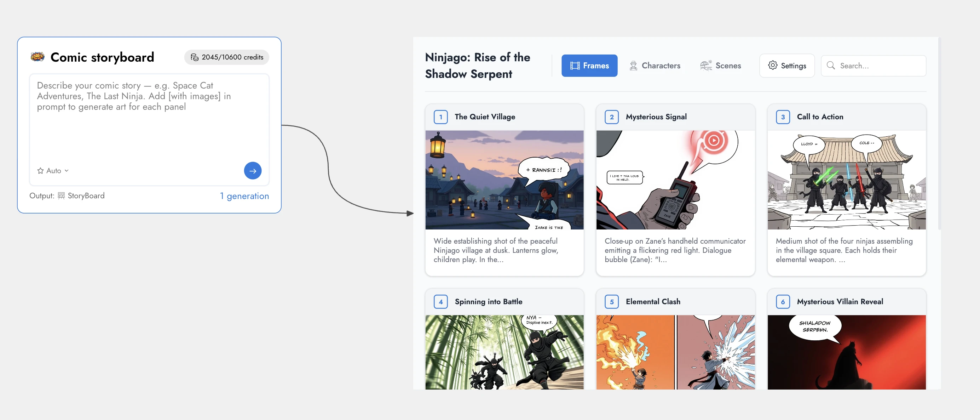Click the credits coin icon
This screenshot has width=980, height=420.
tap(194, 57)
